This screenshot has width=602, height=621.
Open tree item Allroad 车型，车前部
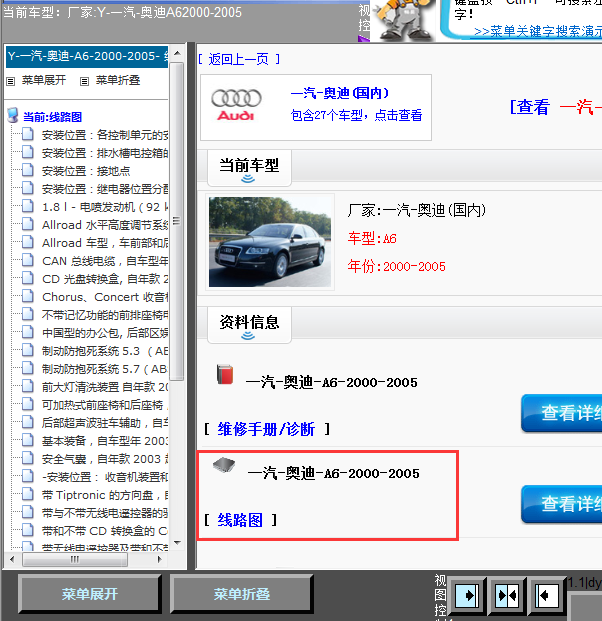click(x=105, y=243)
